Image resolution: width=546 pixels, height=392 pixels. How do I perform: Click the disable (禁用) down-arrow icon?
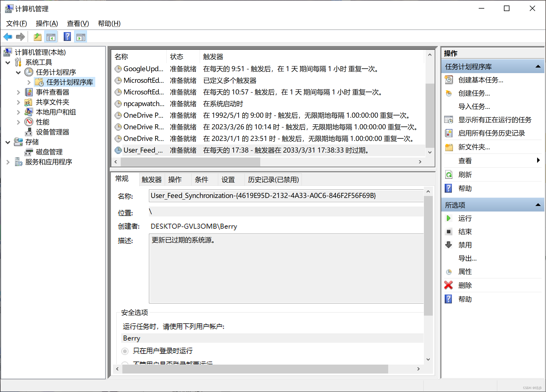point(448,245)
